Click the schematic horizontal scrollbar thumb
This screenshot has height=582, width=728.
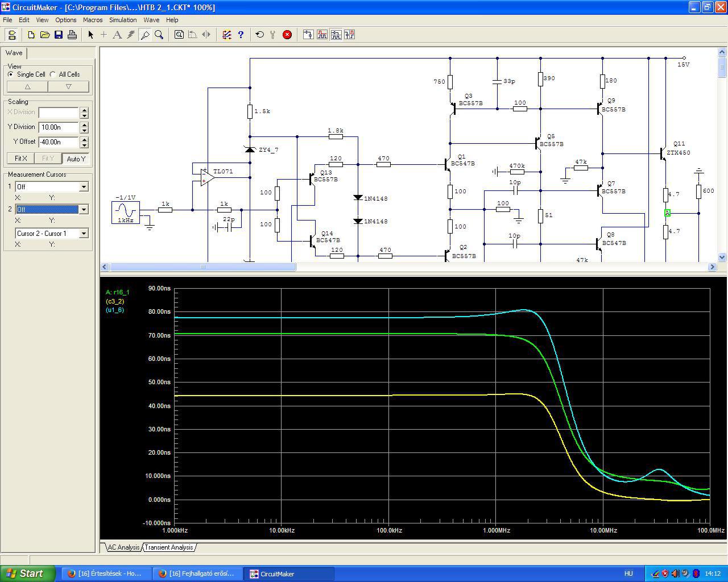coord(202,267)
